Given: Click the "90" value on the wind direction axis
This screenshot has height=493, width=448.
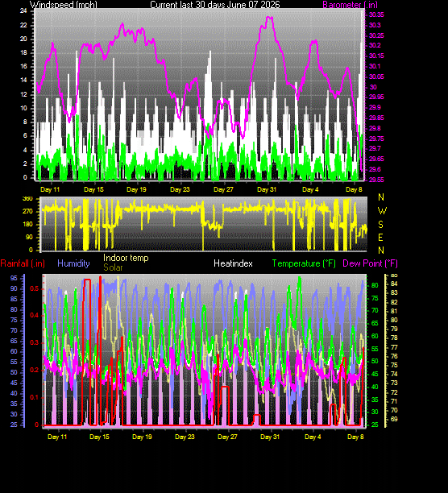Looking at the screenshot, I should tap(29, 237).
